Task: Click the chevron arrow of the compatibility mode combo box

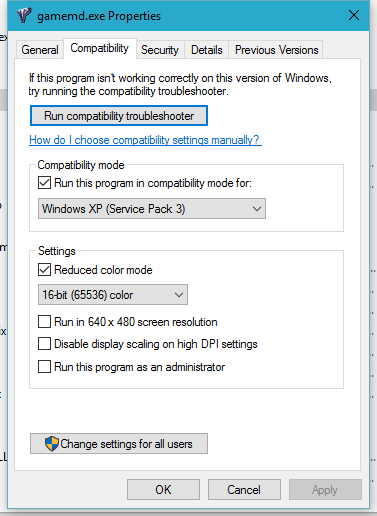Action: coord(256,209)
